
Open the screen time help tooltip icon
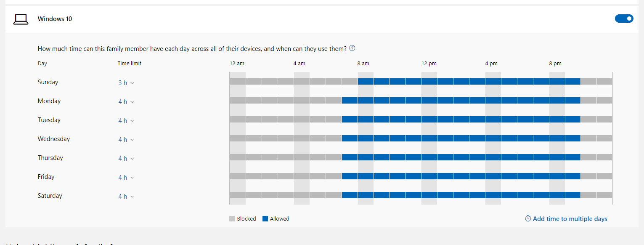click(x=352, y=48)
